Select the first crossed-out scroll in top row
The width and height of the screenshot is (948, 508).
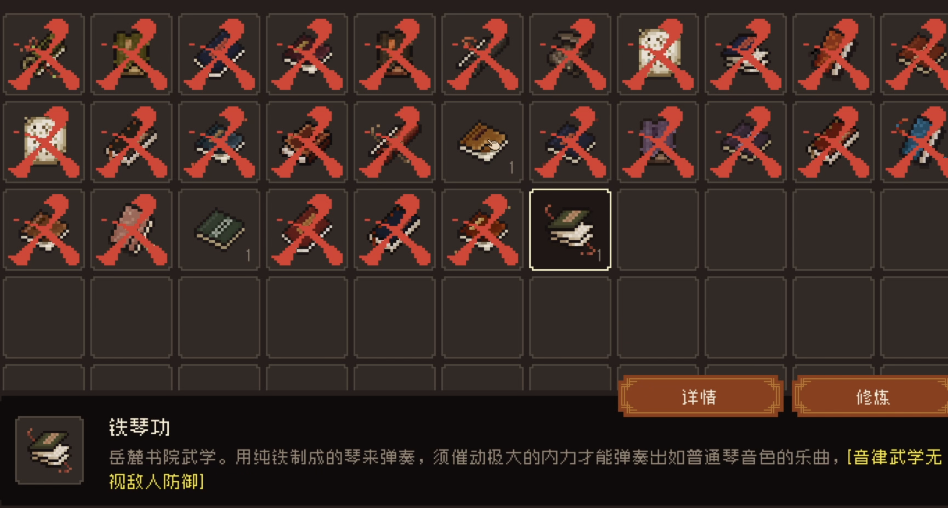coord(44,54)
